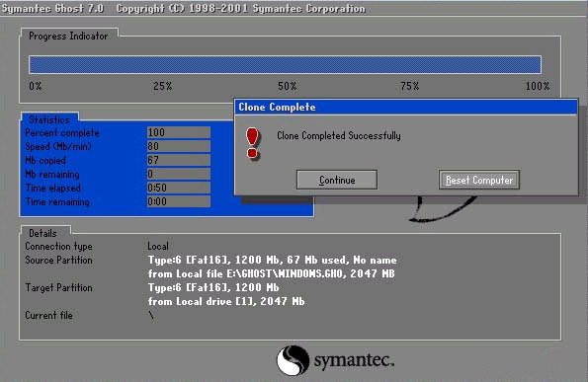
Task: Click the Details panel label
Action: click(x=42, y=233)
